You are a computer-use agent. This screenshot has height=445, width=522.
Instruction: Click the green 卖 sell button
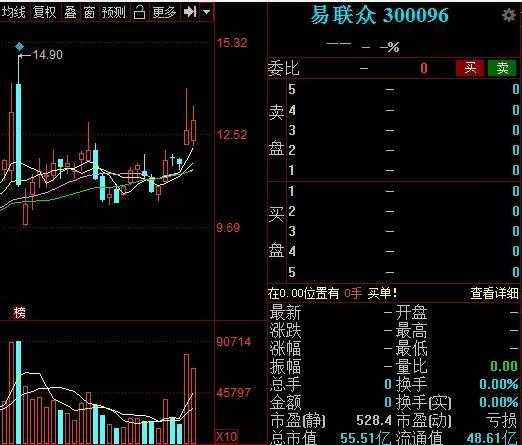coord(502,68)
